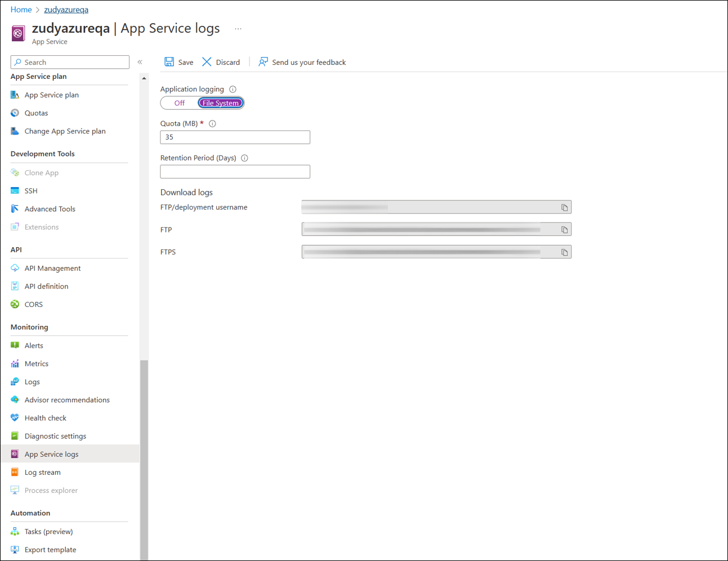Image resolution: width=728 pixels, height=561 pixels.
Task: Click the Quota (MB) info icon
Action: (212, 123)
